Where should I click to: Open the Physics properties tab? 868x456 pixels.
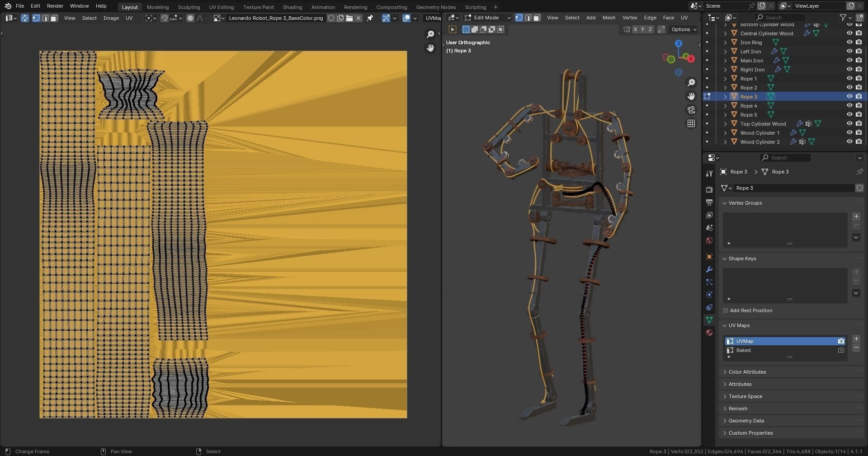[709, 295]
